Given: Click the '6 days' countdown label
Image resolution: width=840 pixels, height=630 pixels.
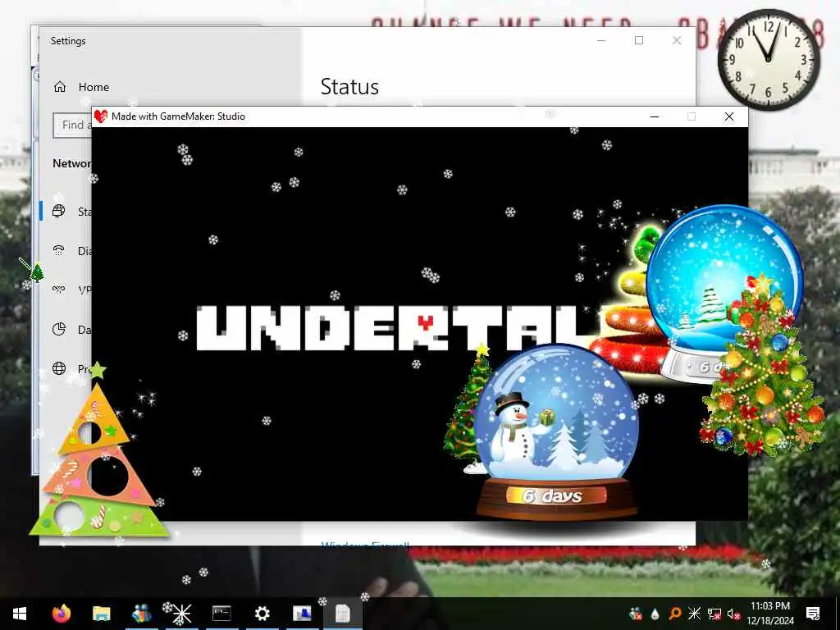Looking at the screenshot, I should [x=552, y=496].
